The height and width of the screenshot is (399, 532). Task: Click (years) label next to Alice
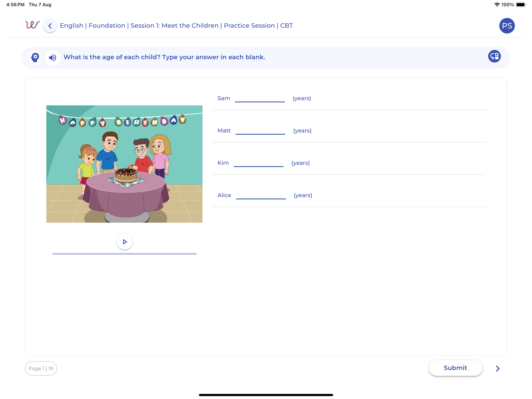click(303, 195)
